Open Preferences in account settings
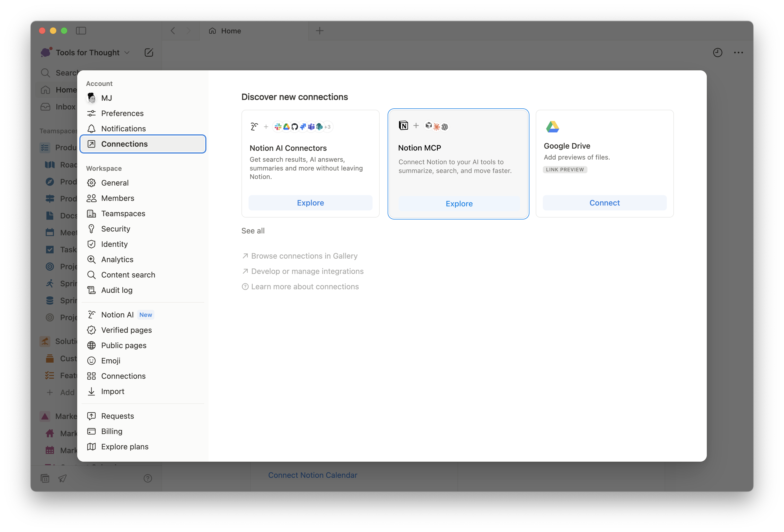Screen dimensions: 784x532 122,113
